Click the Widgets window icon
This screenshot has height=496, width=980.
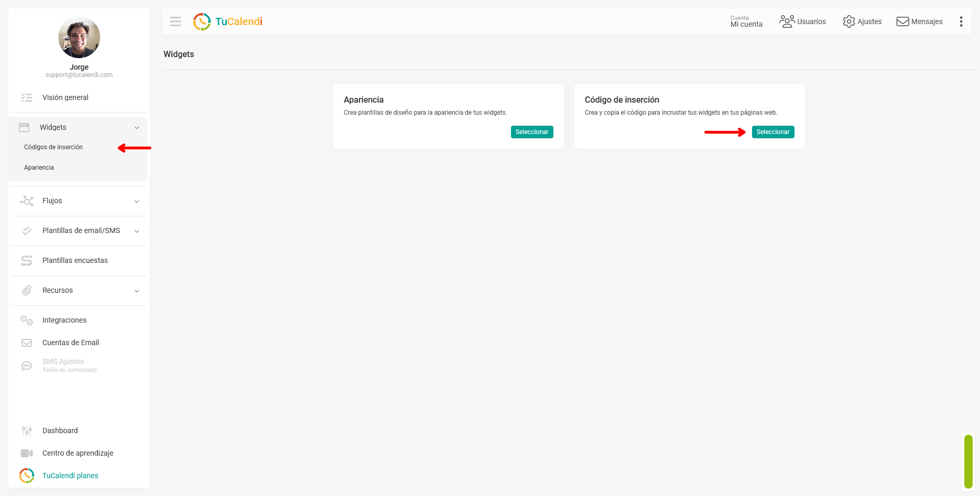tap(24, 127)
